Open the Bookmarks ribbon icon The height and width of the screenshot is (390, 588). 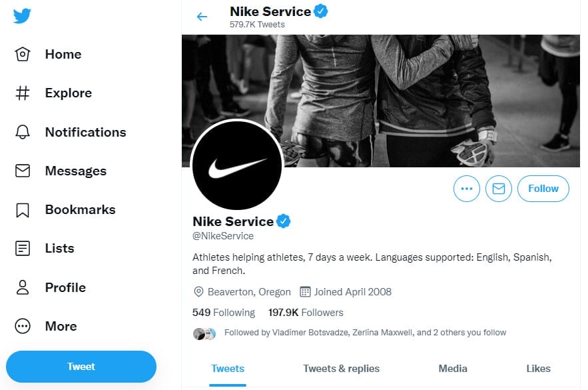pyautogui.click(x=23, y=210)
